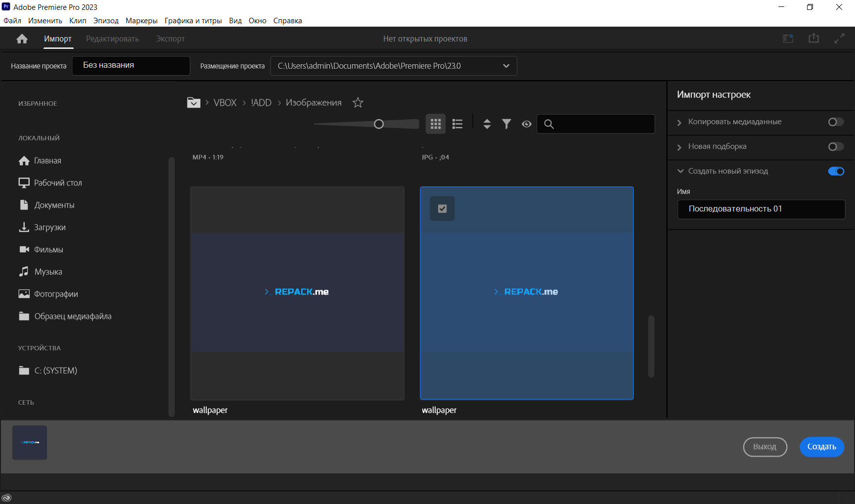Open the Графика и титры menu
The width and height of the screenshot is (855, 504).
pos(193,21)
